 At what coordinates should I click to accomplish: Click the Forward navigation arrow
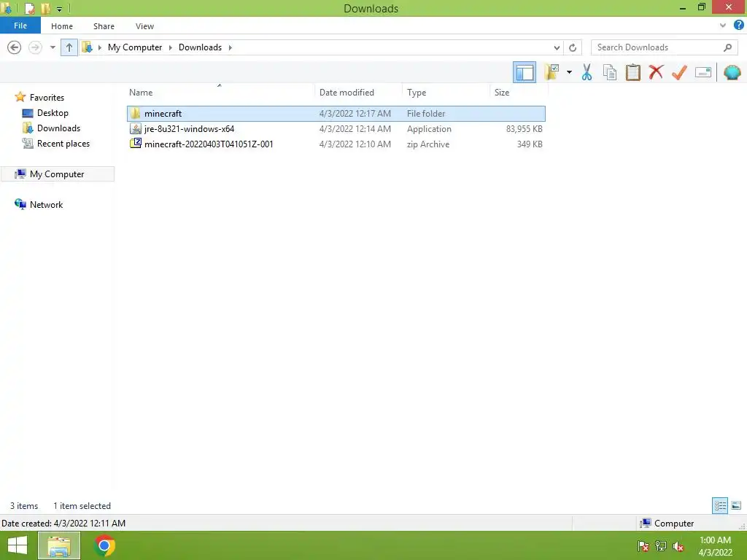click(35, 47)
